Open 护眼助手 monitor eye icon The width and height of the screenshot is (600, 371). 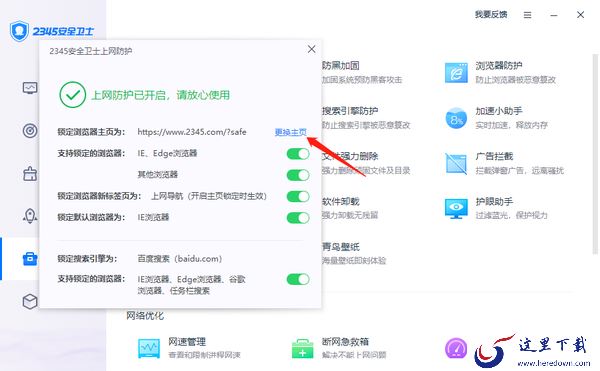point(456,208)
